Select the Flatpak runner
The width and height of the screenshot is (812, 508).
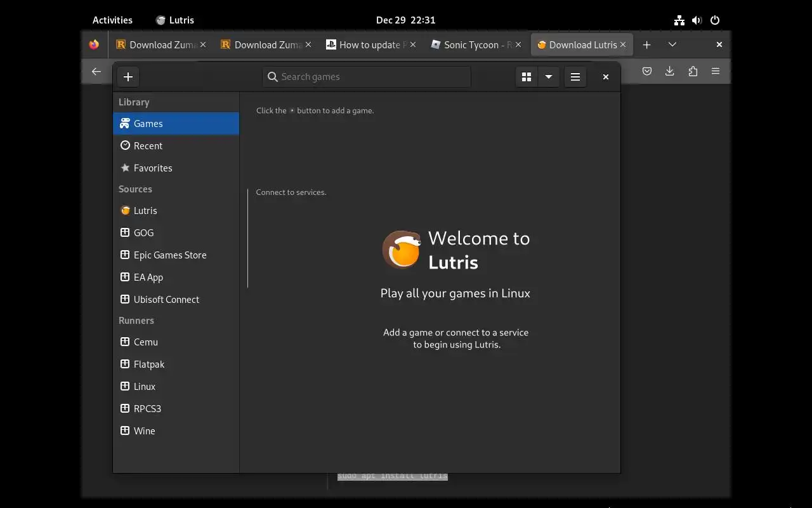(x=176, y=364)
